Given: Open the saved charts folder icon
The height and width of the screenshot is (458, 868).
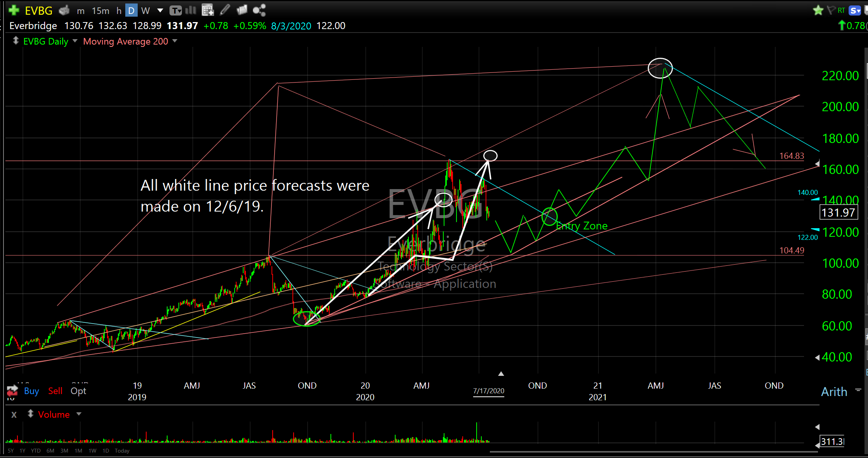Looking at the screenshot, I should pos(242,10).
